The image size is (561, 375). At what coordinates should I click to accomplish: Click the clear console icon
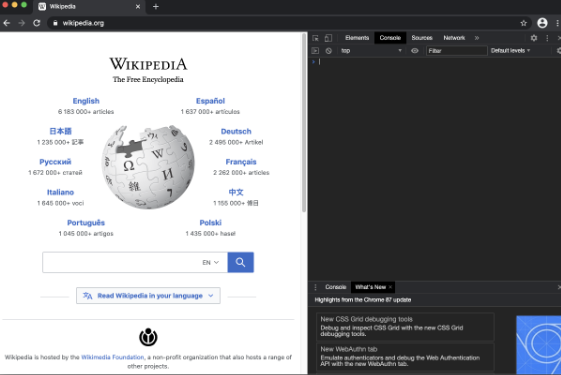coord(328,51)
